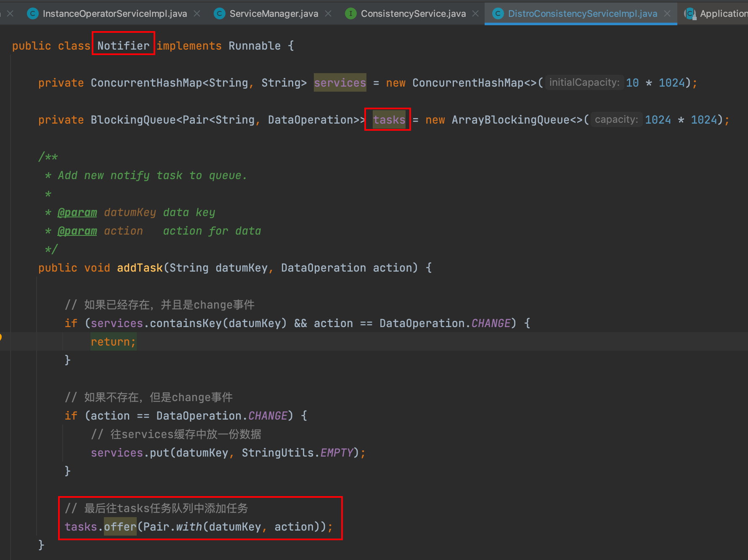Viewport: 748px width, 560px height.
Task: Click the @param tag for action
Action: (77, 231)
